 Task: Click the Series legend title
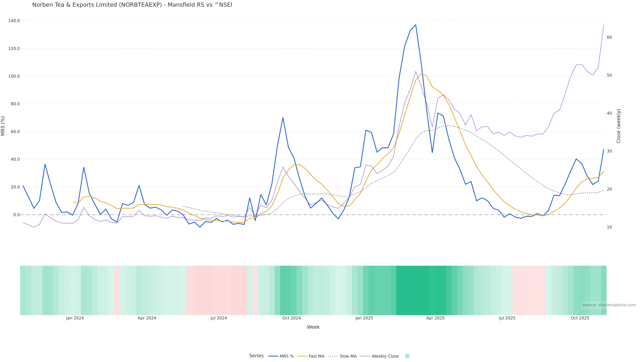point(256,356)
